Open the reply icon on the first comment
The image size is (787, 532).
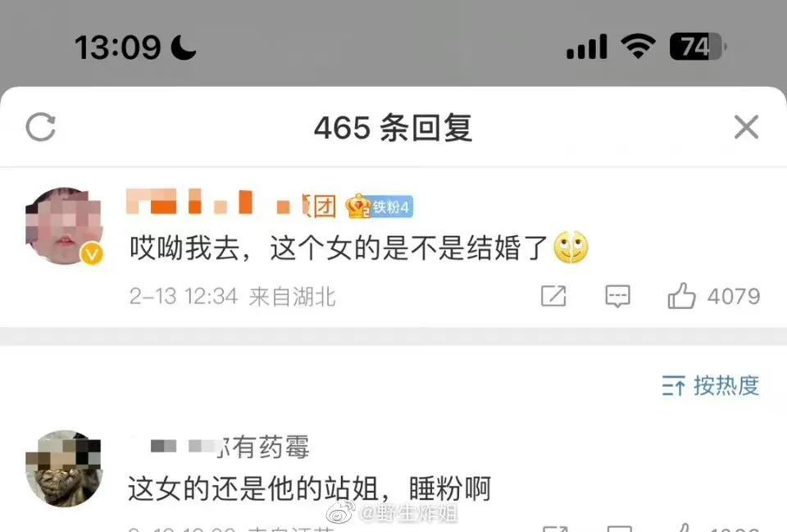point(617,296)
